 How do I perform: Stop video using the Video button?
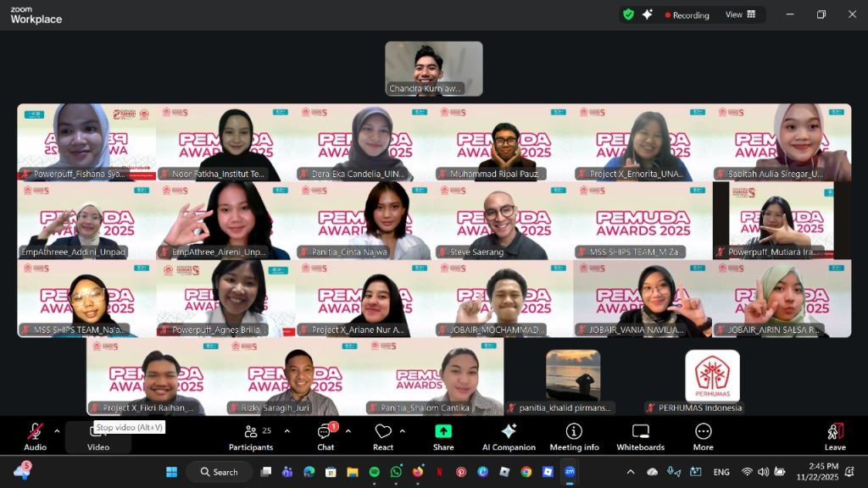pyautogui.click(x=98, y=437)
